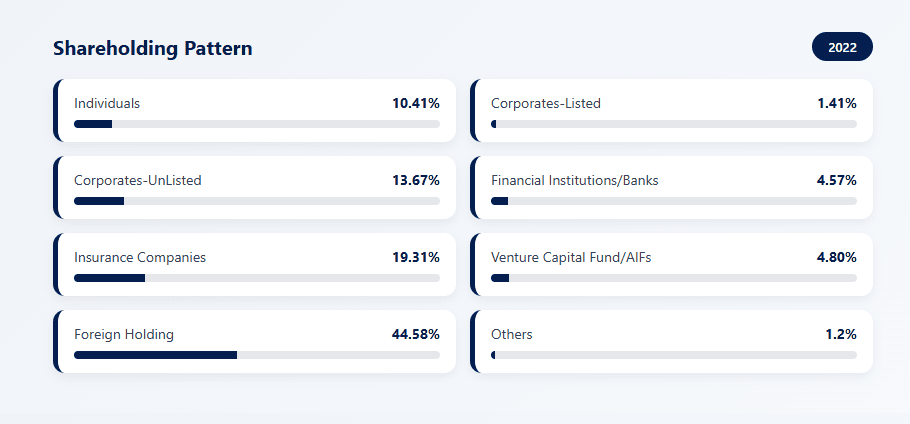Click the Corporates-Listed progress bar
Screen dimensions: 910x424
(x=674, y=124)
